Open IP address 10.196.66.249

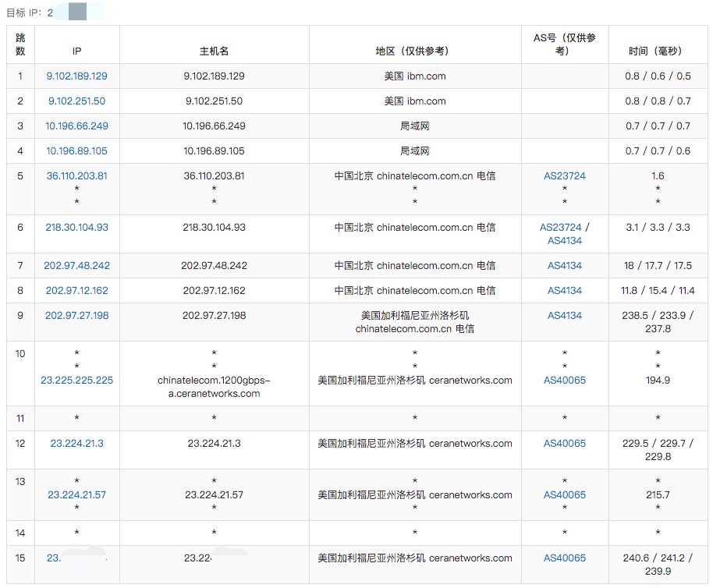[76, 126]
